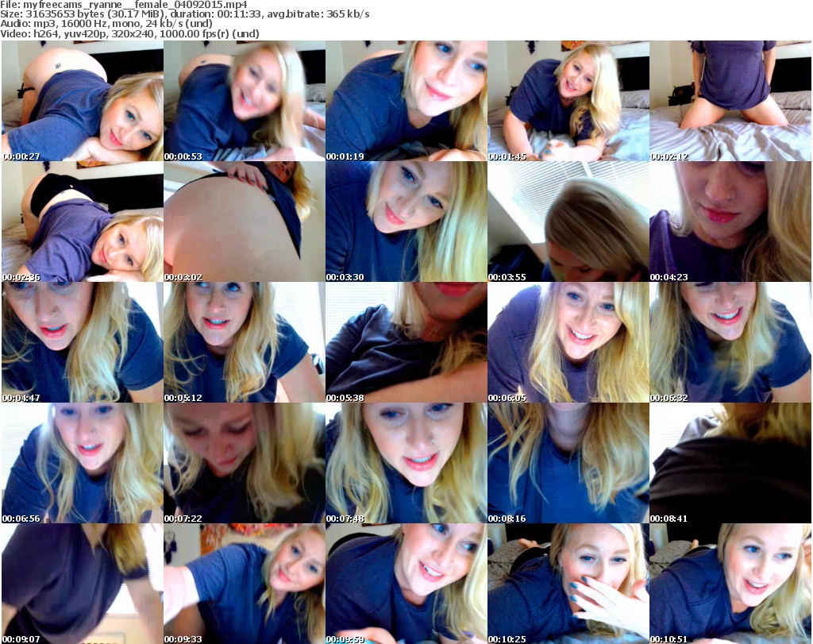Select the frame stamped 00:06:05
This screenshot has width=813, height=644.
(x=568, y=343)
